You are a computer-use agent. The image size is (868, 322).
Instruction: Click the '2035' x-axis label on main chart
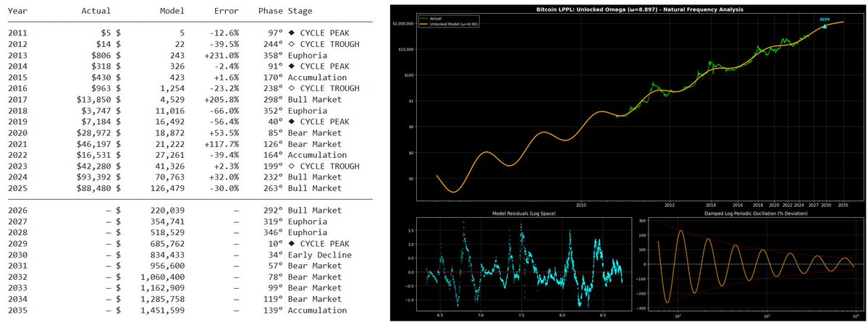[843, 204]
